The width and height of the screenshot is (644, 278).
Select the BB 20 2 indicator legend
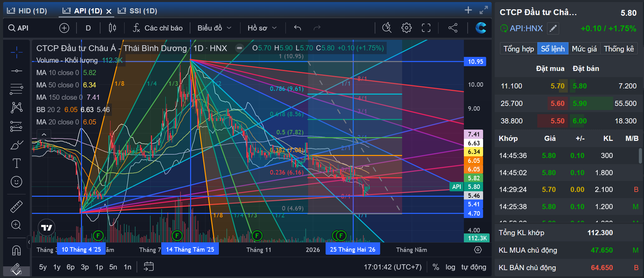[73, 110]
